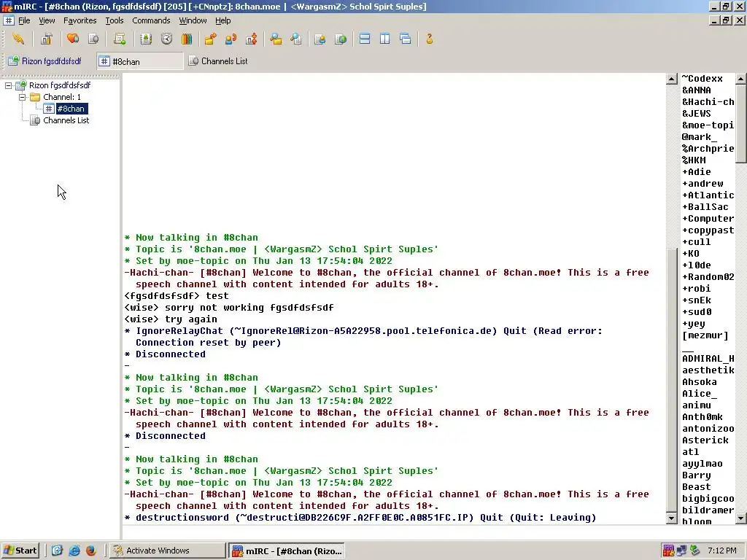Select @mark_ in the nick list
Screen dimensions: 747x560
coord(700,136)
